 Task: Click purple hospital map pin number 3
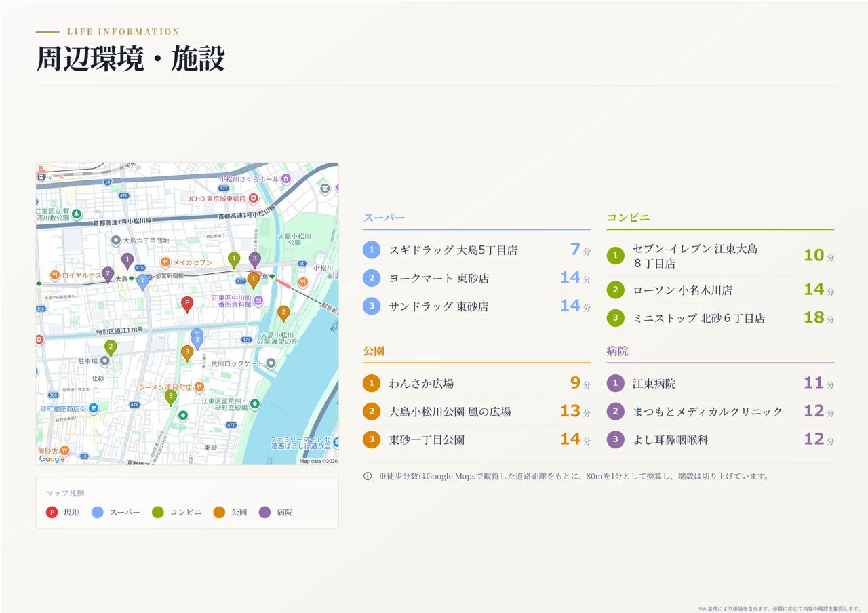click(255, 259)
